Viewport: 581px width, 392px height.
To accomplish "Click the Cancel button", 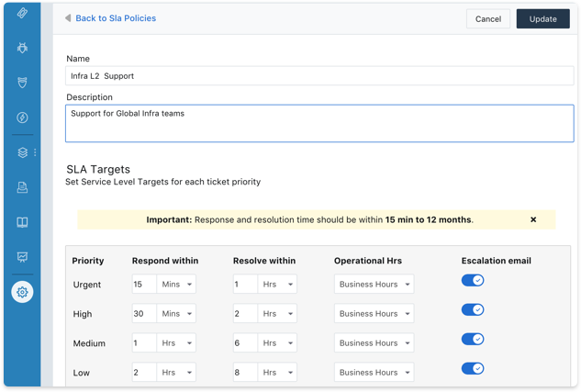I will (488, 18).
